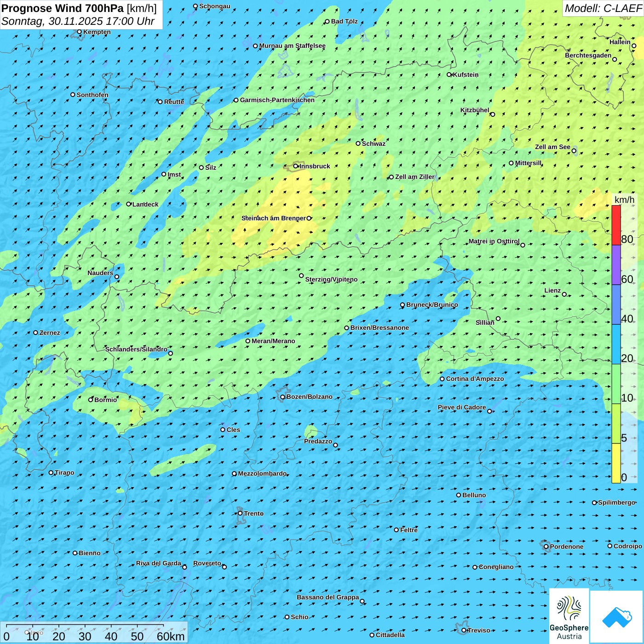Image resolution: width=644 pixels, height=644 pixels.
Task: Click the Kufstein location dot
Action: (x=449, y=75)
